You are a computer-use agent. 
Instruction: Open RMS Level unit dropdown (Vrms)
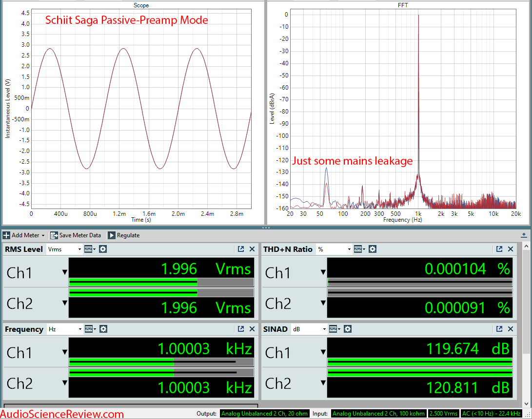(x=64, y=249)
